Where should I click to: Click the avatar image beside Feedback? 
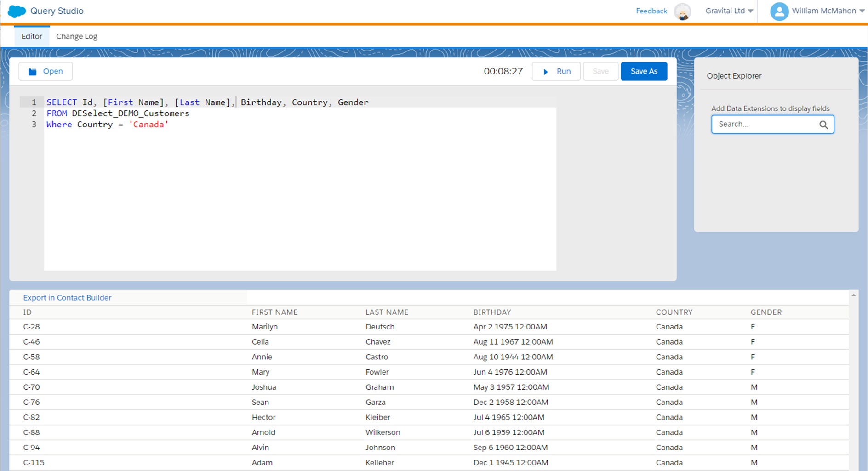(682, 11)
